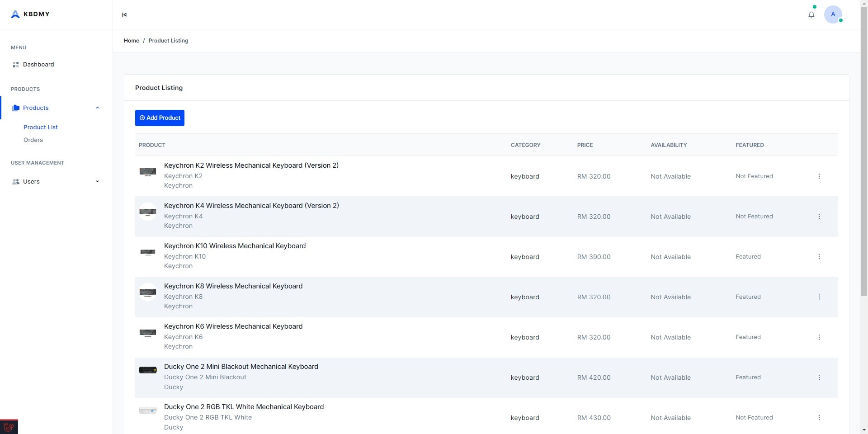
Task: Click RM 390.00 price of Keychron K10
Action: click(x=594, y=257)
